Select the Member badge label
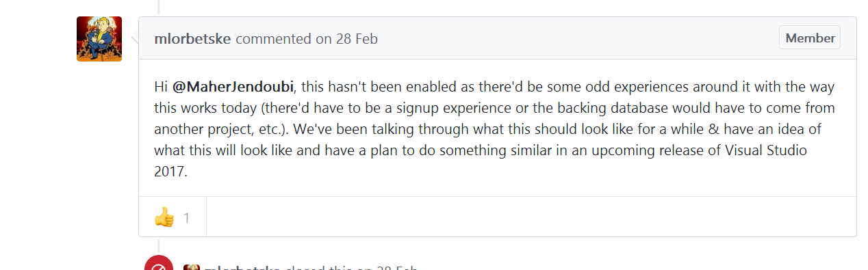The image size is (868, 270). (810, 38)
